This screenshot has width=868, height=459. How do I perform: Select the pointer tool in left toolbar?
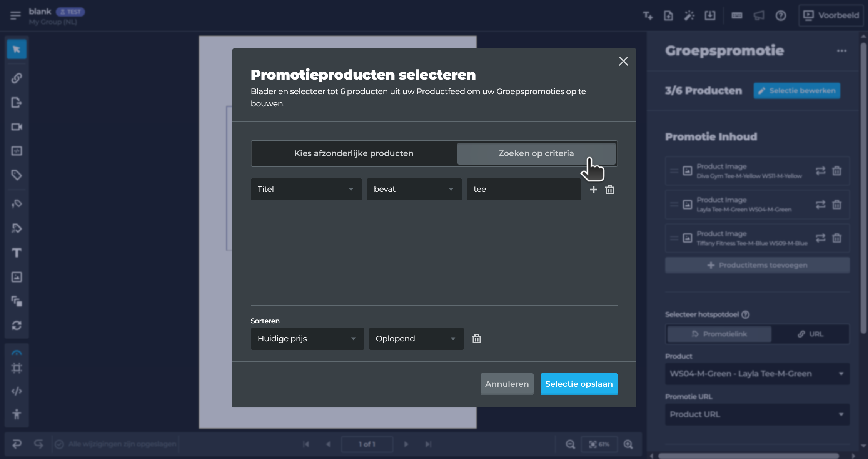point(17,49)
